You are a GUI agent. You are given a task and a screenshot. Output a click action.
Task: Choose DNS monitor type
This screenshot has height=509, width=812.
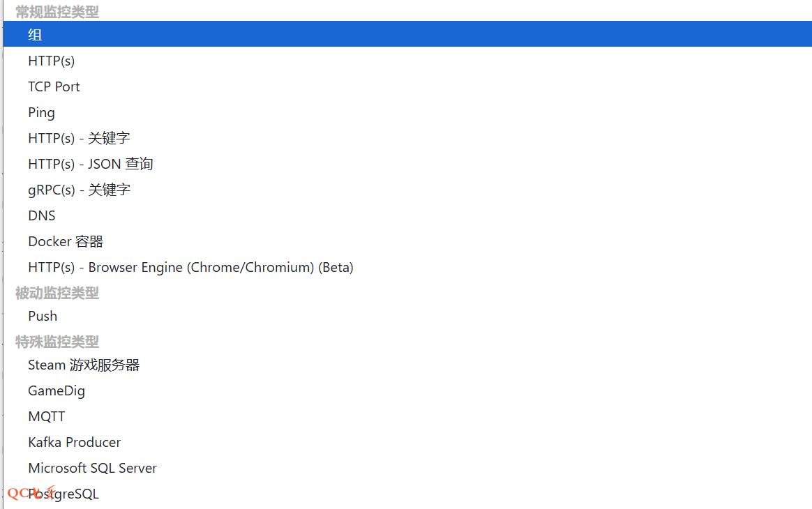coord(42,215)
